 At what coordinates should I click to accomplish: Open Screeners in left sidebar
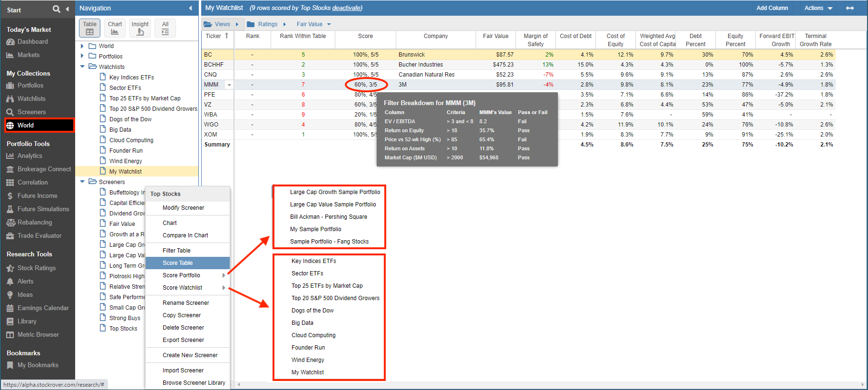(x=31, y=112)
